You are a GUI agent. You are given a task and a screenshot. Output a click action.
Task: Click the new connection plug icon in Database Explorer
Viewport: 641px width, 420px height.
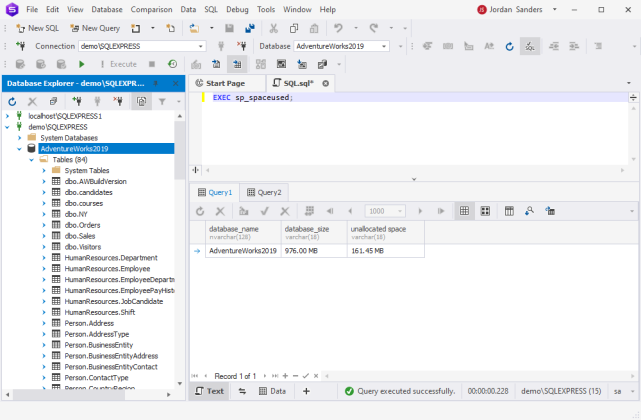coord(76,101)
